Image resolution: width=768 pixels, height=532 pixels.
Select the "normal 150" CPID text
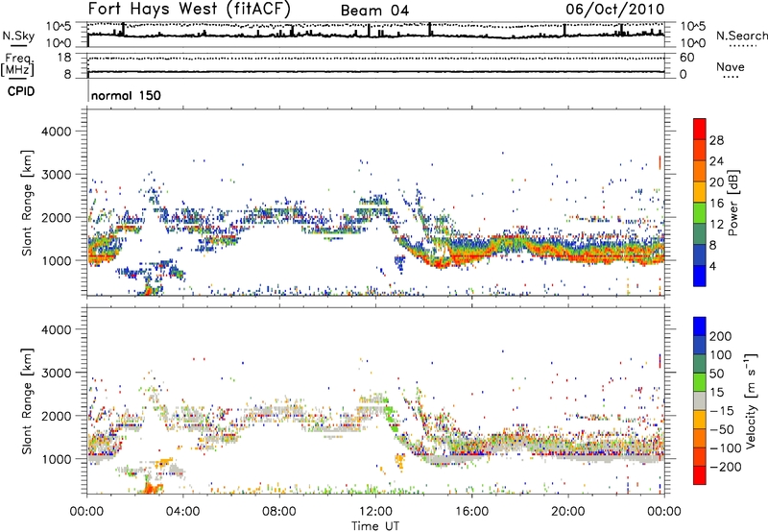[126, 95]
